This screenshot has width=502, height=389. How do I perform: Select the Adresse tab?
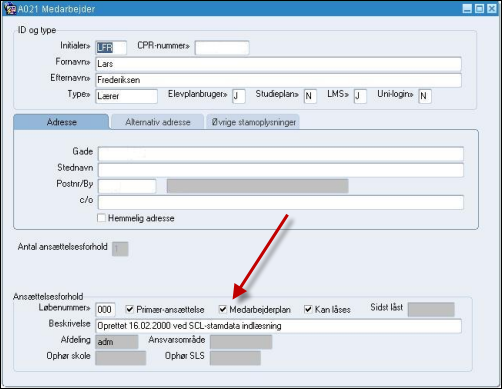point(61,122)
